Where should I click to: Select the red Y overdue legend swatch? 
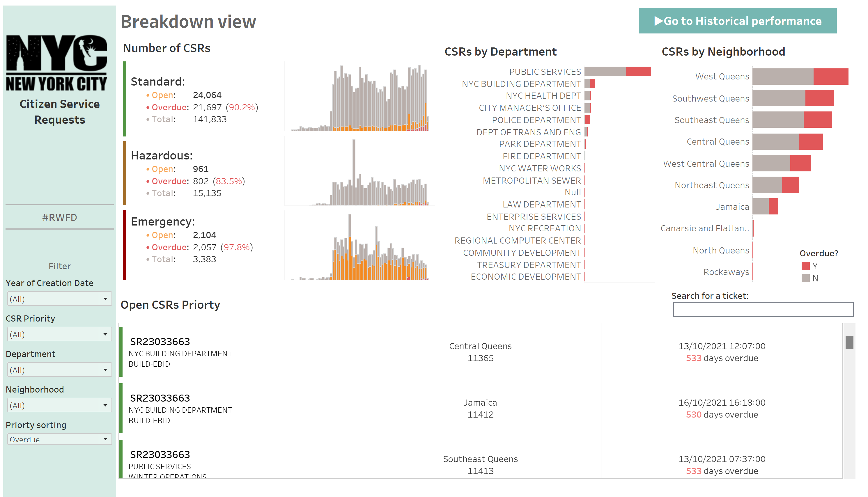point(805,266)
